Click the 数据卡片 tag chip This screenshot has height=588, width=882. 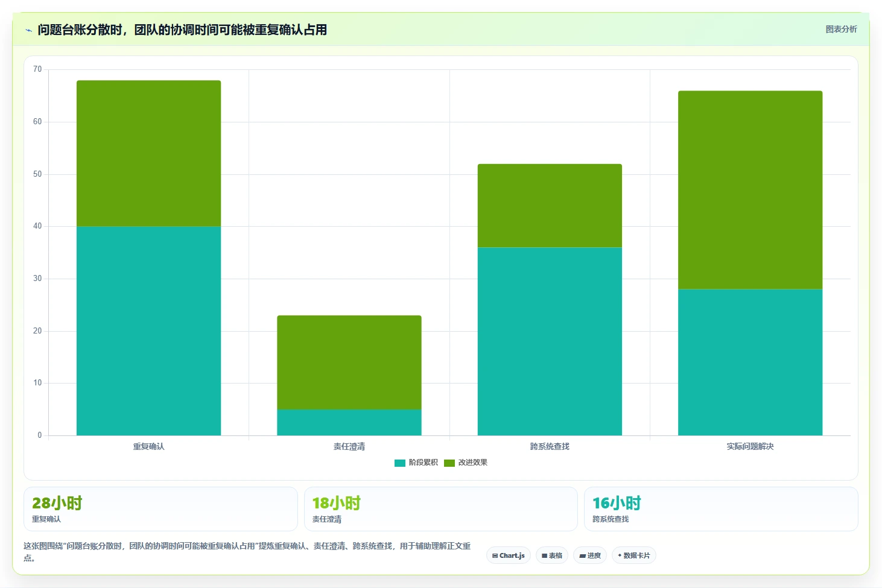pyautogui.click(x=634, y=555)
